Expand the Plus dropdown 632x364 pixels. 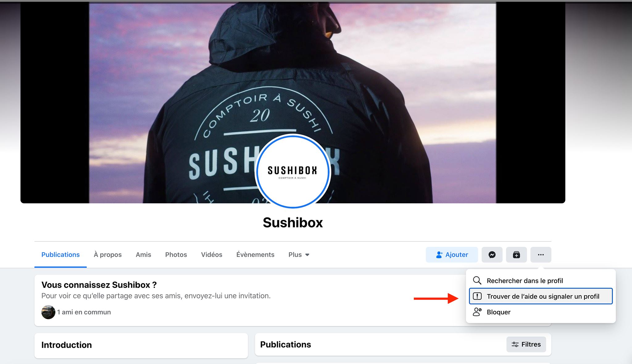click(x=299, y=254)
